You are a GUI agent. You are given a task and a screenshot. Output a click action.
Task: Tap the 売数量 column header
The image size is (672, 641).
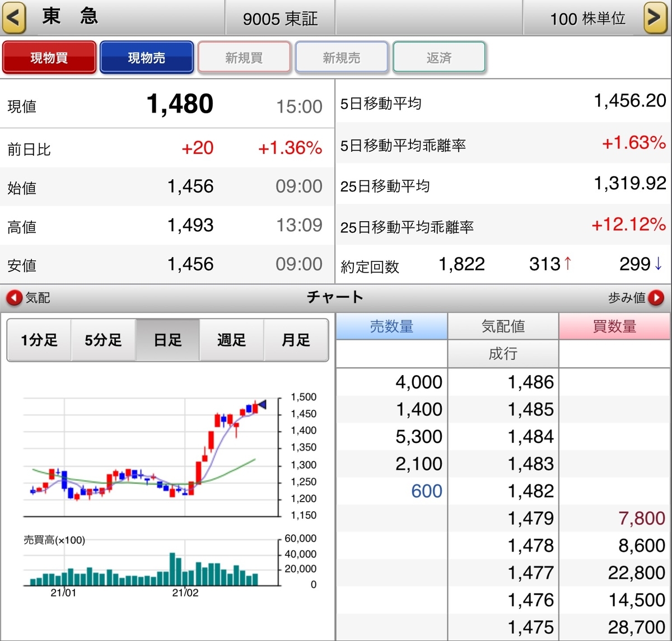391,326
